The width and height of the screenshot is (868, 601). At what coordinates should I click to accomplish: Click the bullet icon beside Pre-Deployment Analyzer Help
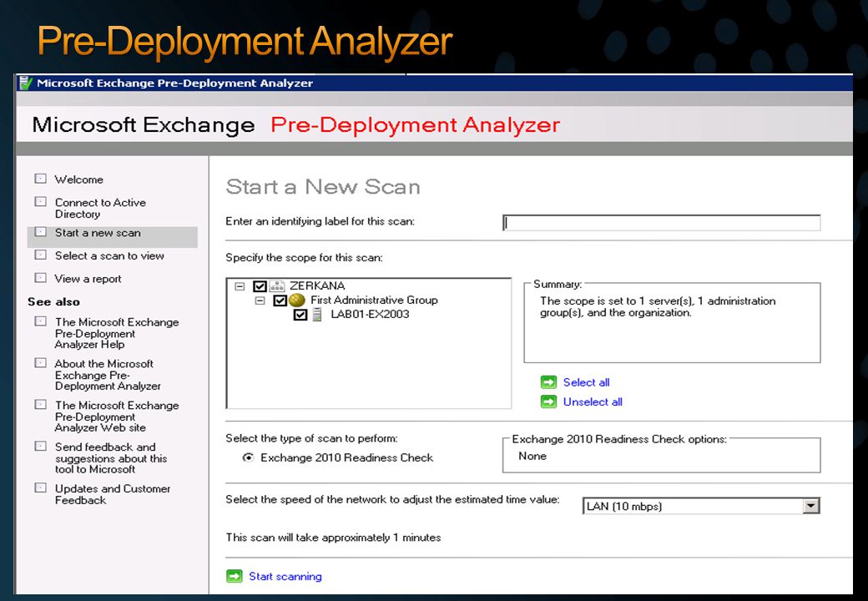[40, 321]
